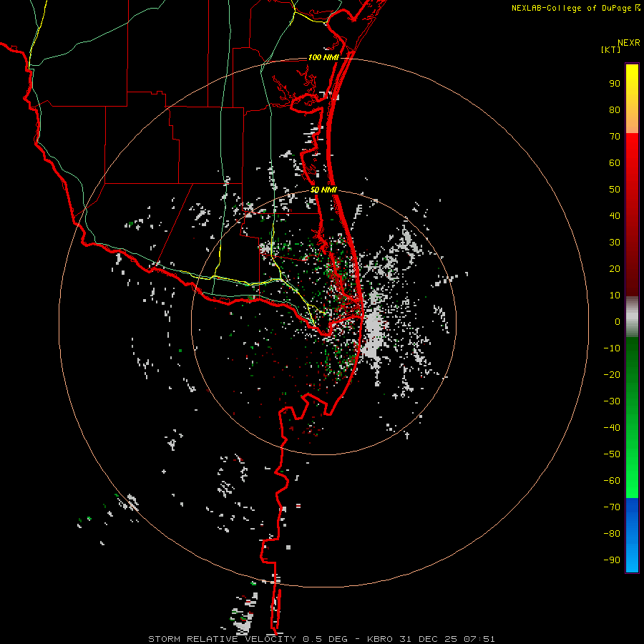Click the -40 value on velocity scale
Image resolution: width=644 pixels, height=644 pixels.
[612, 428]
